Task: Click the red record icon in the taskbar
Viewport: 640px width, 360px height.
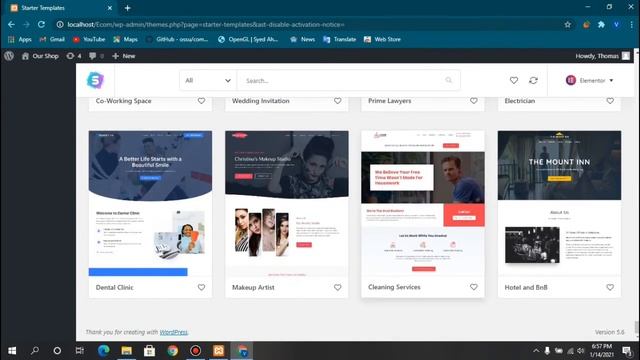Action: pos(196,351)
